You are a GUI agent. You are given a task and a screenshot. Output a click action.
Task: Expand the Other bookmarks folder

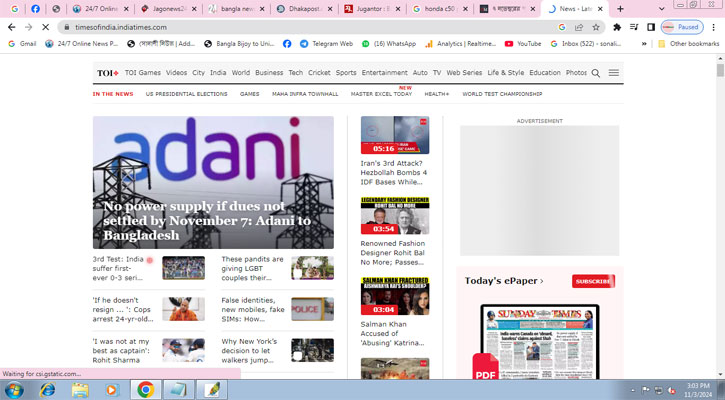(688, 44)
